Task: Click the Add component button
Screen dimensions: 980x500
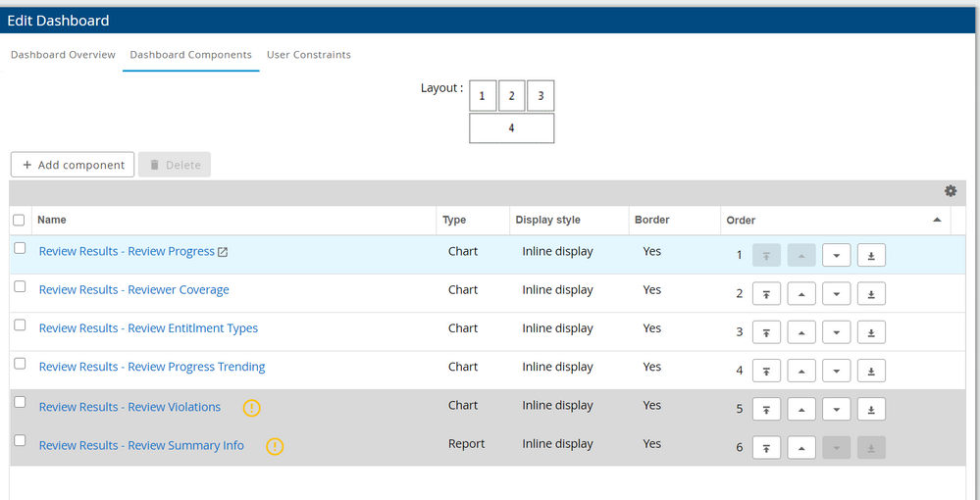Action: 73,165
